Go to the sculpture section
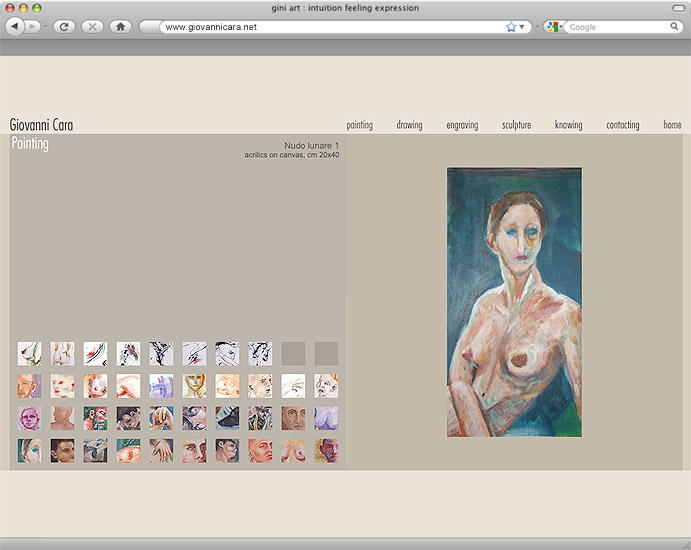This screenshot has height=550, width=691. tap(516, 125)
